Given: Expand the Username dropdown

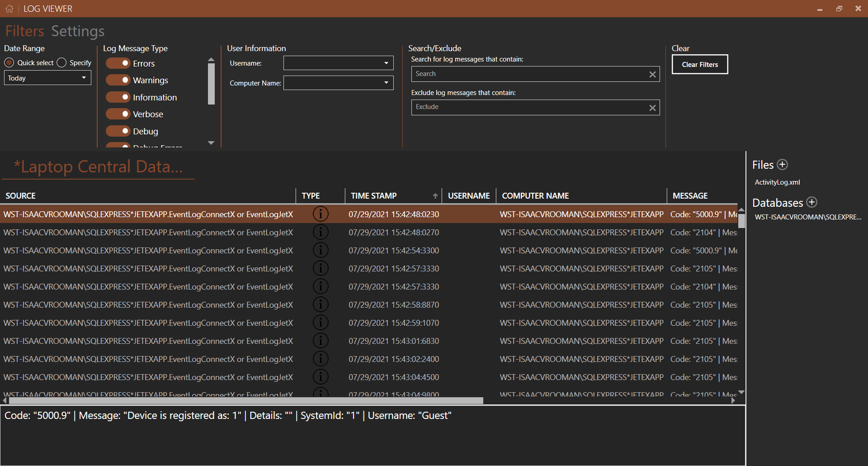Looking at the screenshot, I should point(386,63).
